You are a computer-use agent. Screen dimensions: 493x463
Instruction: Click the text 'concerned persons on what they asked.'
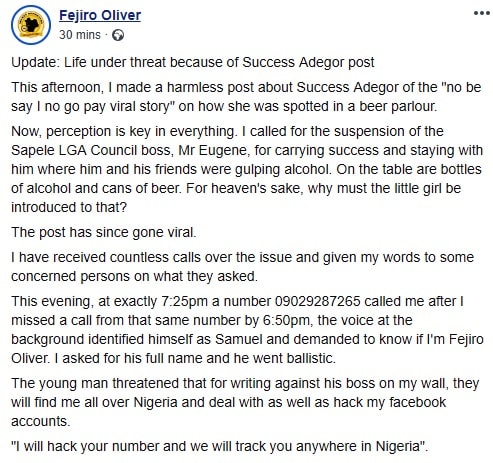point(134,276)
